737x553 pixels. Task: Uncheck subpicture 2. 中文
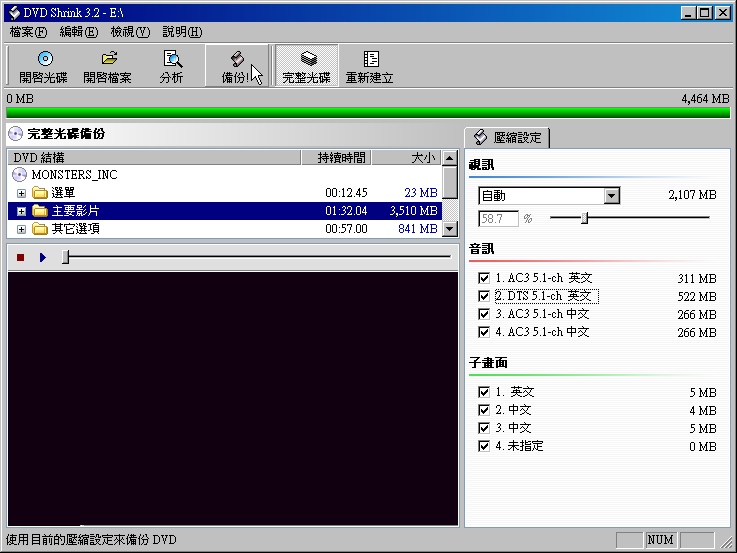click(x=484, y=410)
